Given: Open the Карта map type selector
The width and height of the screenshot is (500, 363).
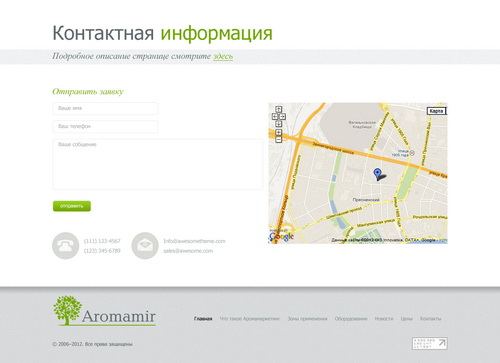Looking at the screenshot, I should 436,111.
